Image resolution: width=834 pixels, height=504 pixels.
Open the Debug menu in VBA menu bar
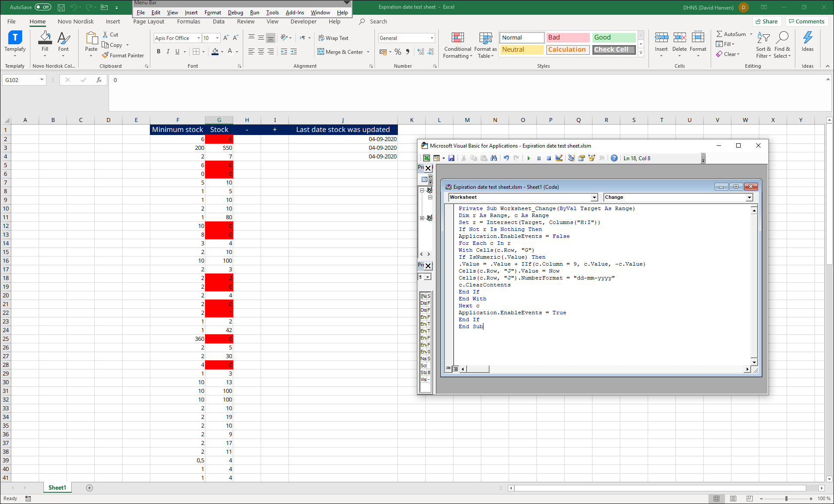pos(235,13)
